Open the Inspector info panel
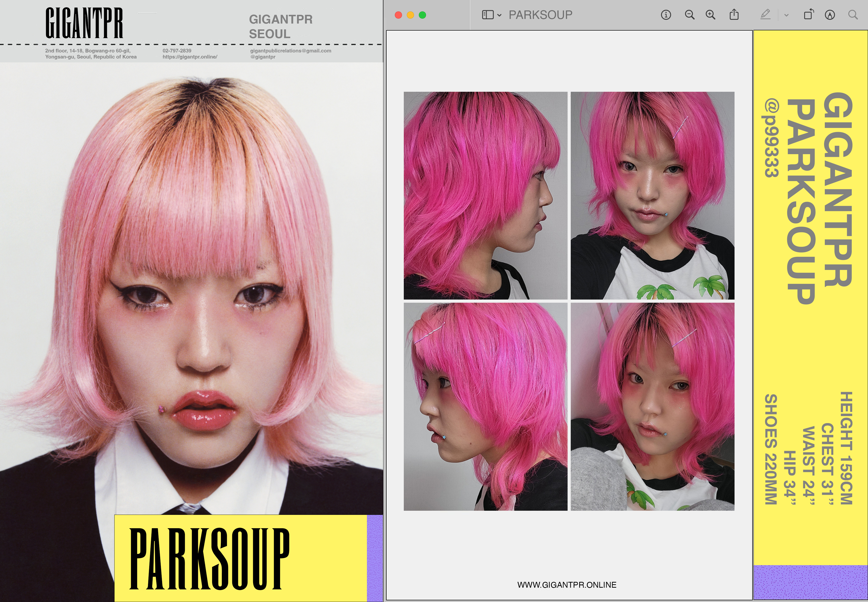Image resolution: width=868 pixels, height=602 pixels. [x=666, y=15]
